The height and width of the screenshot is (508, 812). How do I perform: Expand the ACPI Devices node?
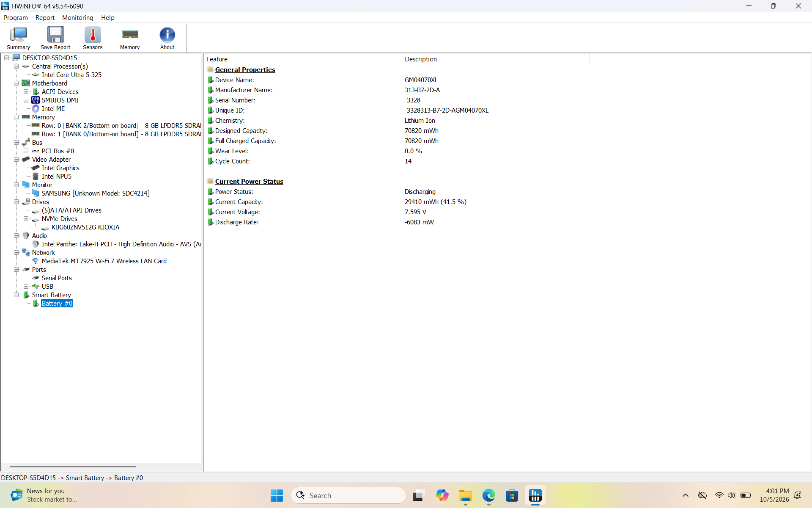tap(26, 92)
